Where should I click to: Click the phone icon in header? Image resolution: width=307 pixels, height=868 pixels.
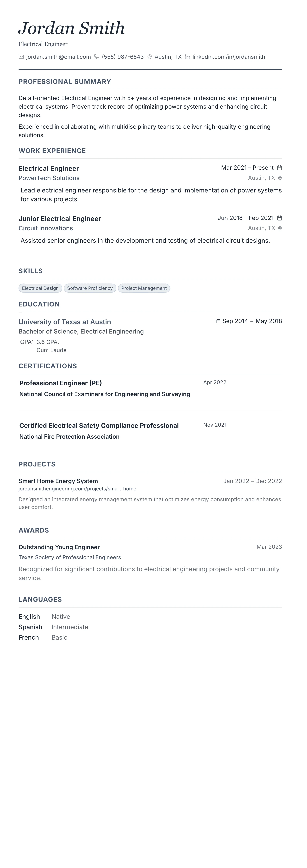click(x=97, y=57)
